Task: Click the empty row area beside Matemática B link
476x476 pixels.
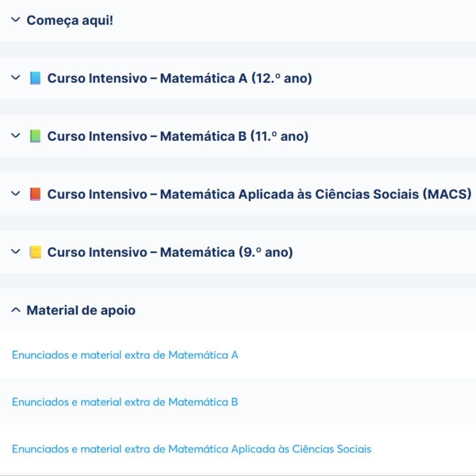Action: 353,402
